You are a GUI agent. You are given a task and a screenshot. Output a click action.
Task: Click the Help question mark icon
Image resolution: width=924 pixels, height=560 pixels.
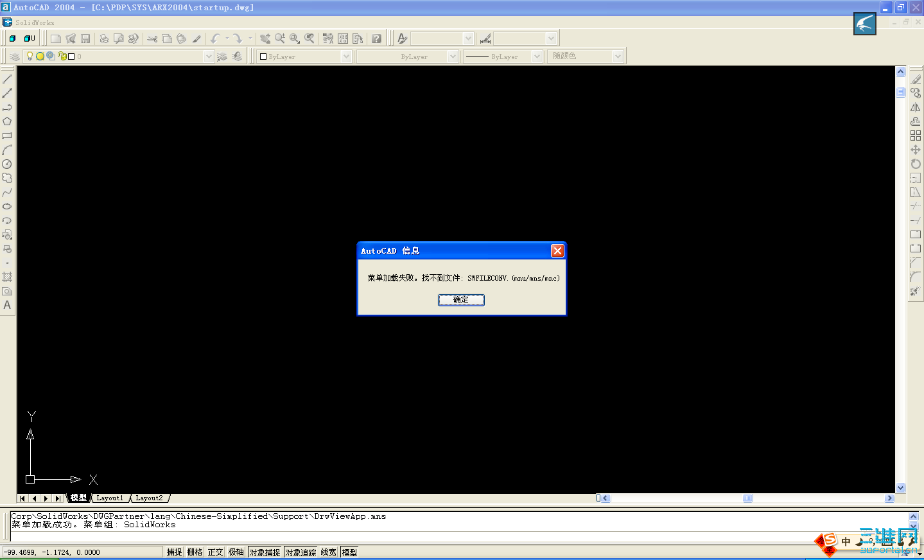pos(376,39)
